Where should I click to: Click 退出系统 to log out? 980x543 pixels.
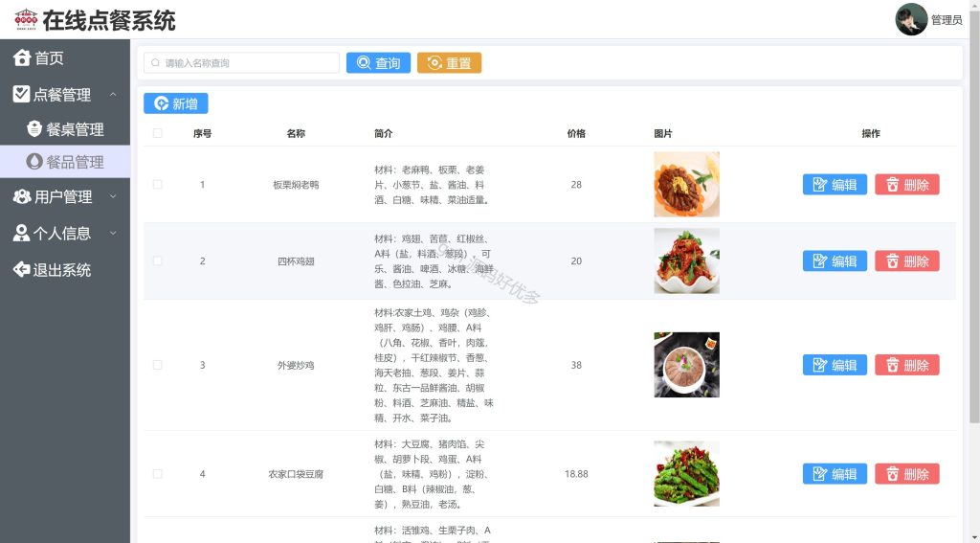pyautogui.click(x=65, y=270)
